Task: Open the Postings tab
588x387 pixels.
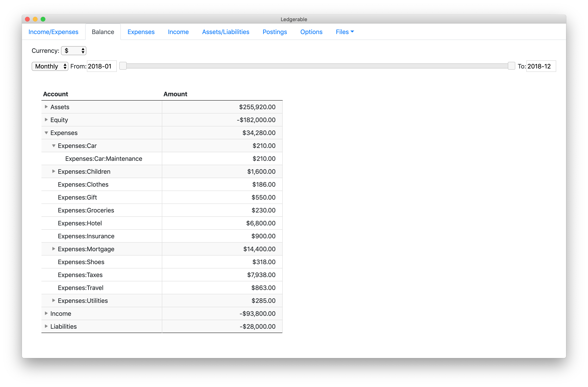Action: click(x=274, y=32)
